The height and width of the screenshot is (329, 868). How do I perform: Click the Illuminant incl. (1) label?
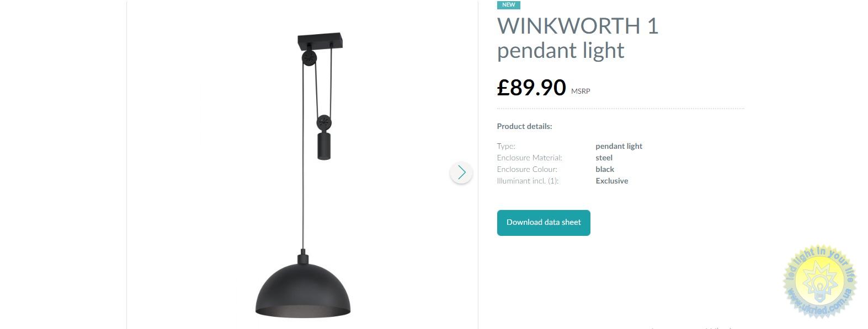pyautogui.click(x=528, y=181)
